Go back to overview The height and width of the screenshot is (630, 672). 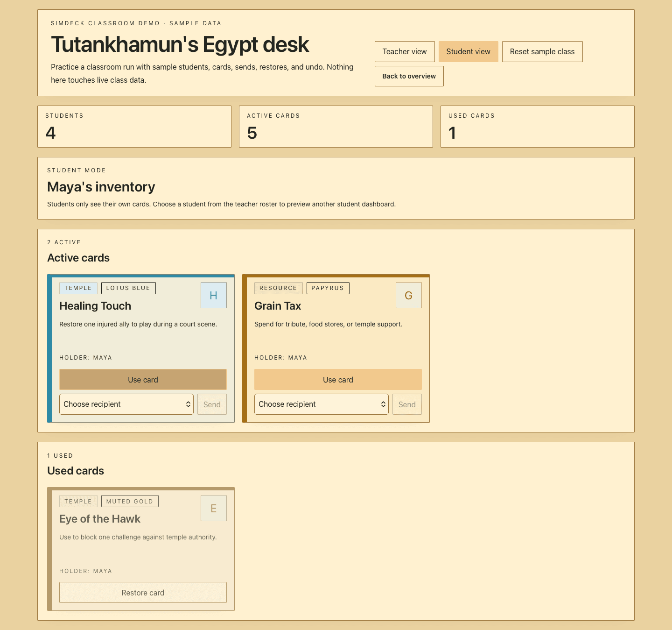(x=409, y=76)
